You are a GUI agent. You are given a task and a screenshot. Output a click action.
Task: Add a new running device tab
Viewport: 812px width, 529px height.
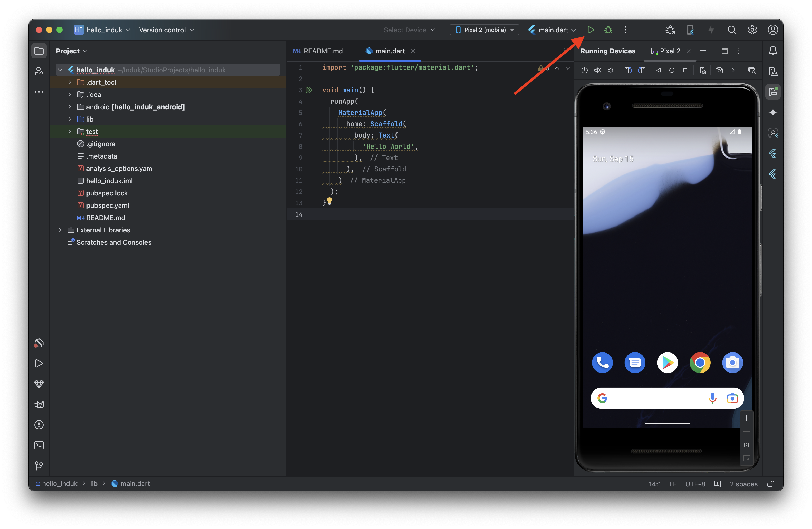coord(703,51)
